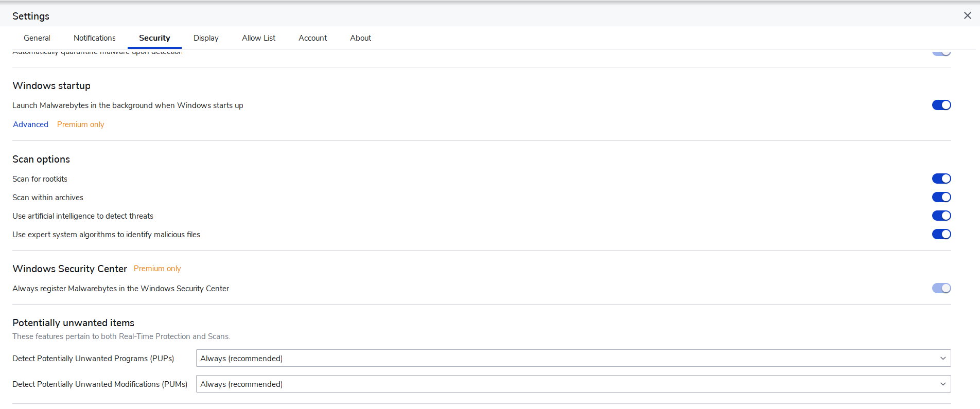Viewport: 980px width, 409px height.
Task: Toggle artificial intelligence threat detection
Action: (941, 216)
